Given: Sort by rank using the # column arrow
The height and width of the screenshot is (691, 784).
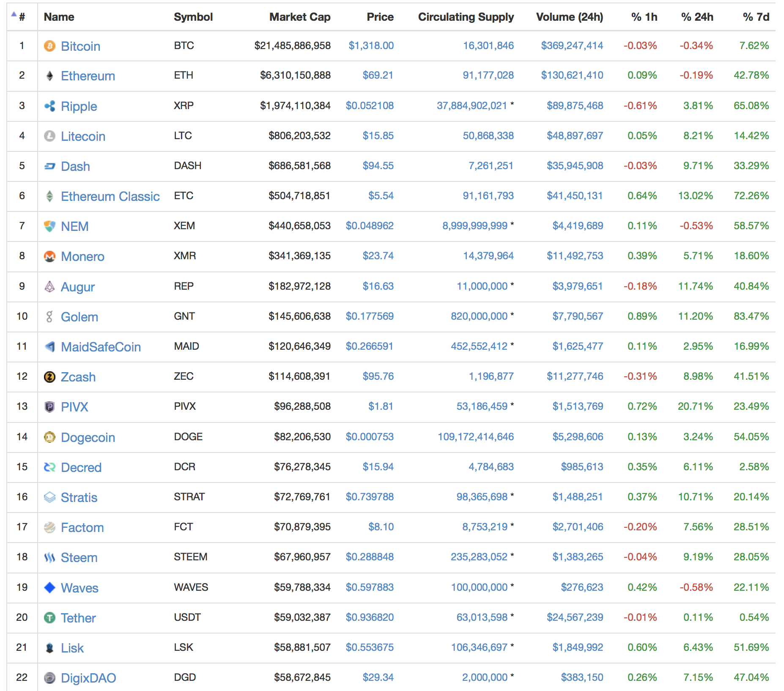Looking at the screenshot, I should coord(14,14).
